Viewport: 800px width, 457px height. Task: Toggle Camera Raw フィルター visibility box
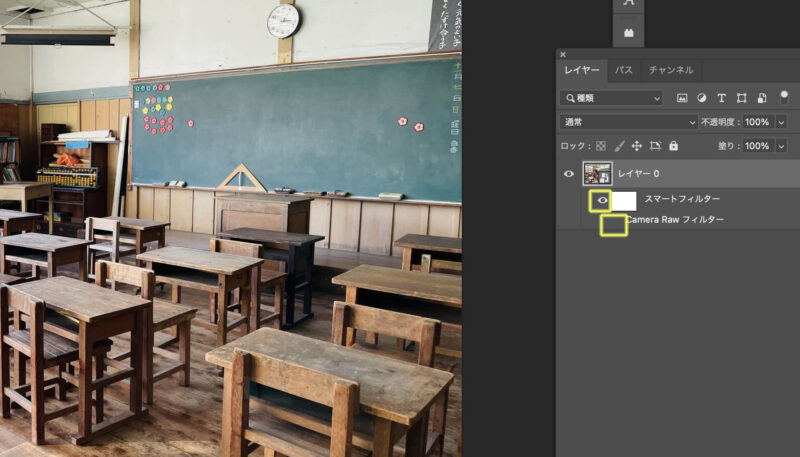(x=613, y=225)
